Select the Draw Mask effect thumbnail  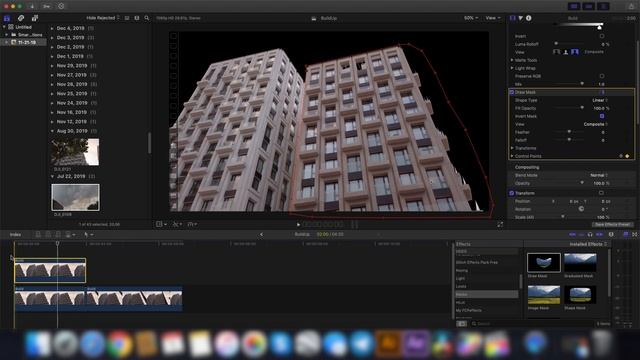tap(544, 262)
